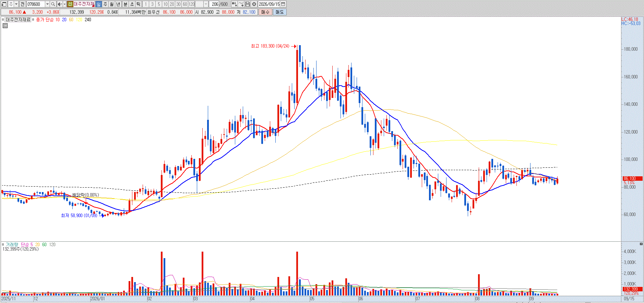Select the 30 interval button
Screen dimensions: 644x303
pos(178,4)
